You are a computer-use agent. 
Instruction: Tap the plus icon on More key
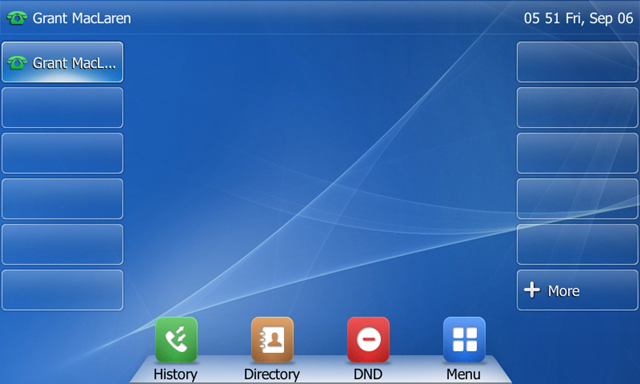coord(532,290)
